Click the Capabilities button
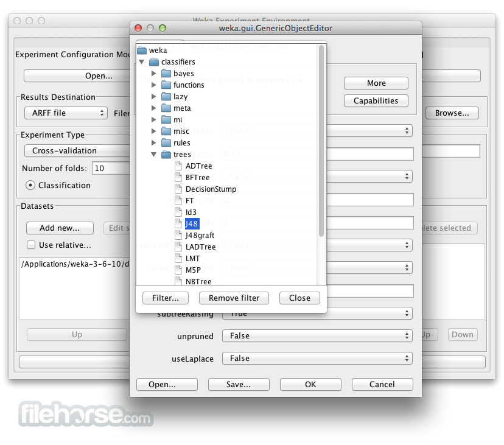Image resolution: width=504 pixels, height=445 pixels. click(376, 101)
